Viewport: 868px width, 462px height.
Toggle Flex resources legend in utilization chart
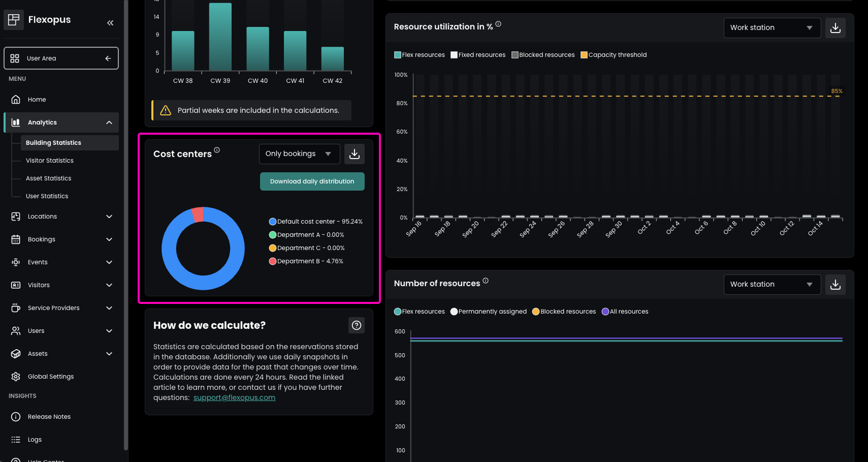point(420,55)
